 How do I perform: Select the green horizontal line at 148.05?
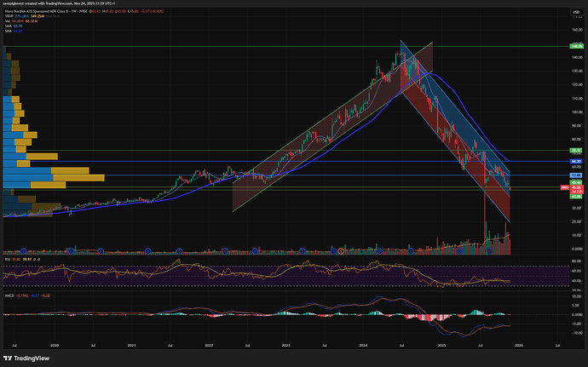pos(256,45)
